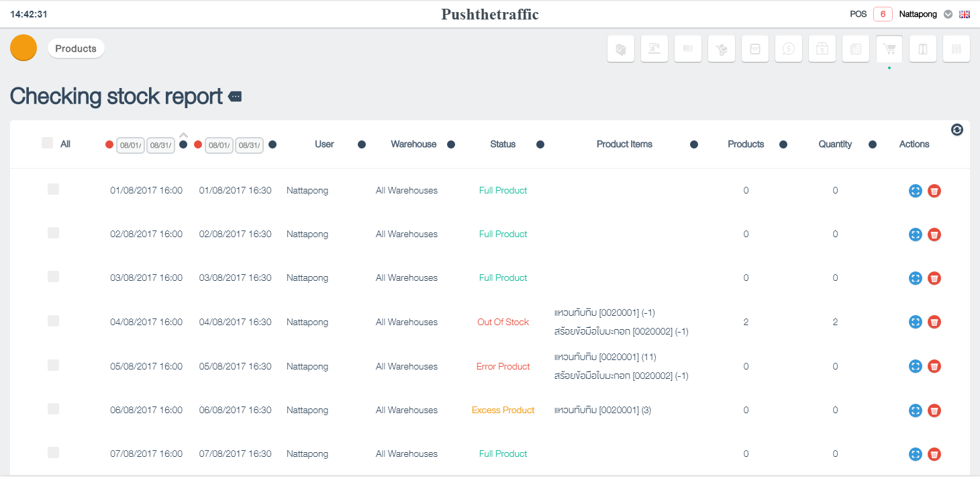Check the 05/08/2017 Error Product row
Viewport: 980px width, 477px height.
click(53, 365)
